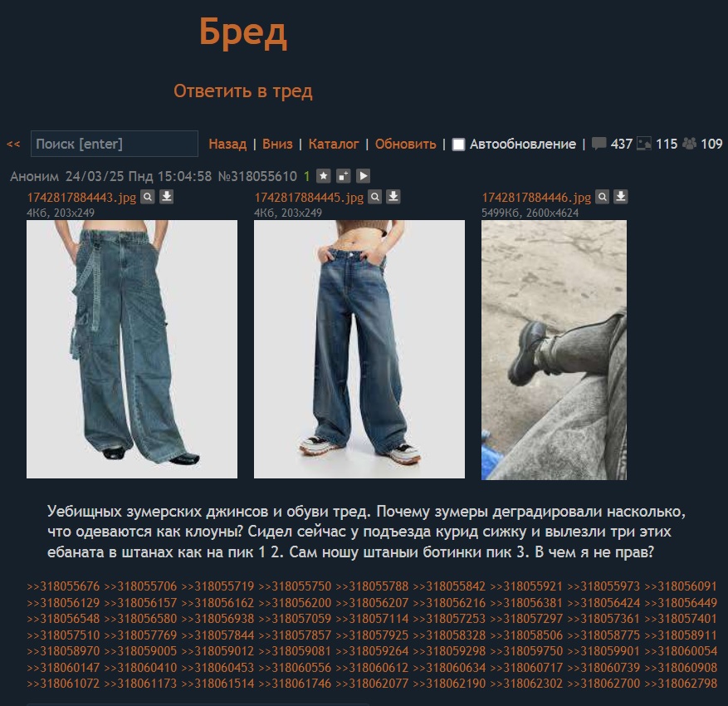Follow reply link >>318058911
Viewport: 728px width, 706px height.
pyautogui.click(x=681, y=635)
